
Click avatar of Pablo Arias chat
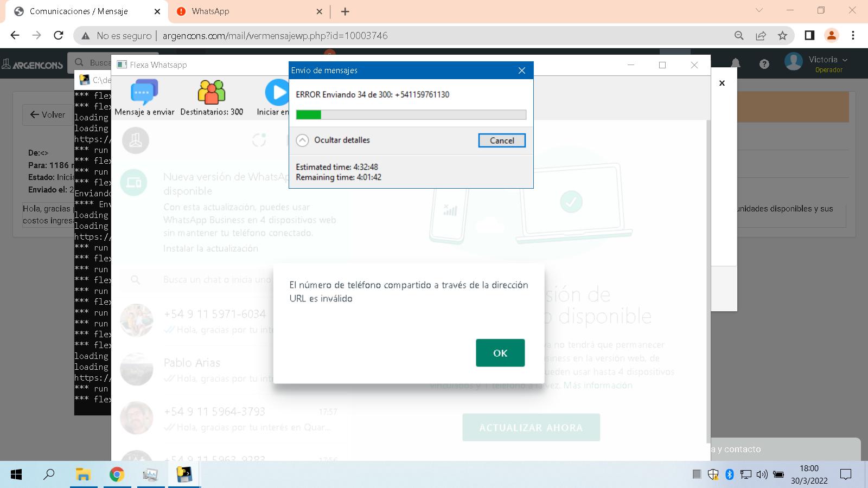coord(136,369)
